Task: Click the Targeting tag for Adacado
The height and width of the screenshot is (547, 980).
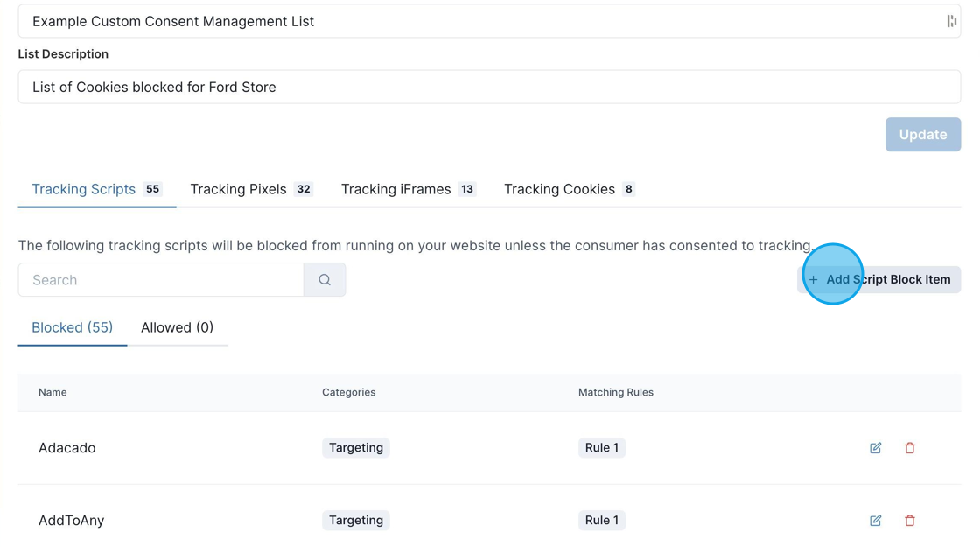Action: (x=355, y=447)
